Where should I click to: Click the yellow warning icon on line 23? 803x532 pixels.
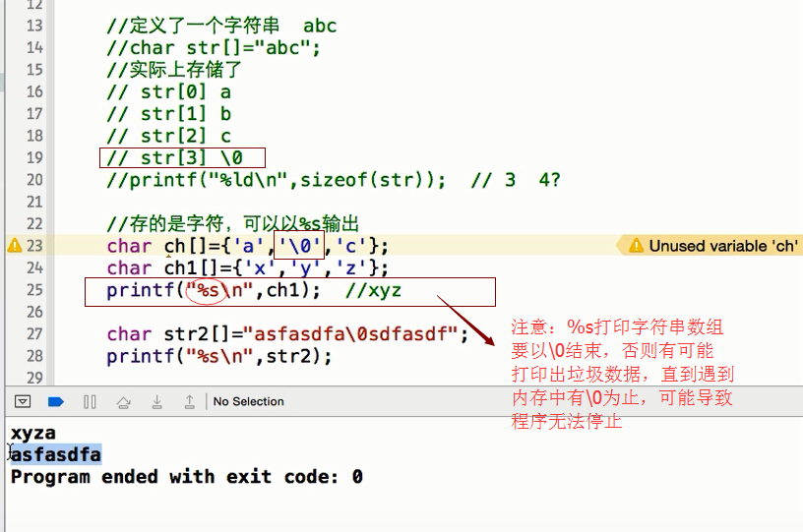(15, 246)
